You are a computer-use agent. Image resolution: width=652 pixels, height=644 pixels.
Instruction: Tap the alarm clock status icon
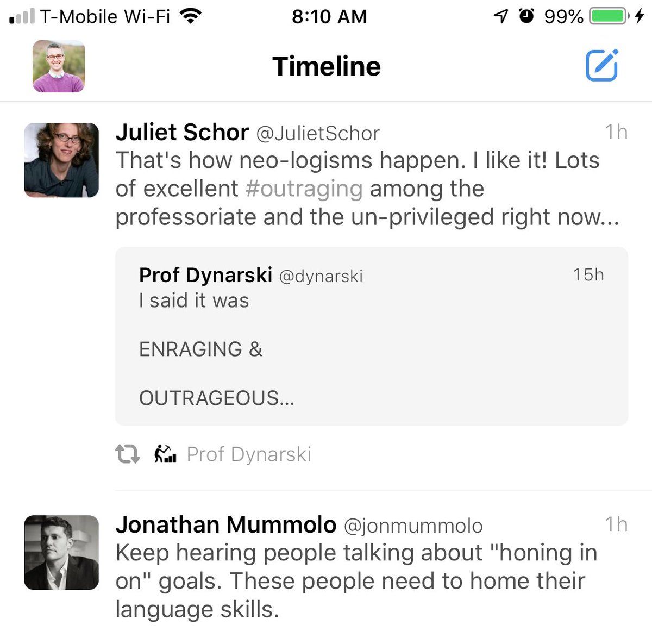click(x=526, y=16)
